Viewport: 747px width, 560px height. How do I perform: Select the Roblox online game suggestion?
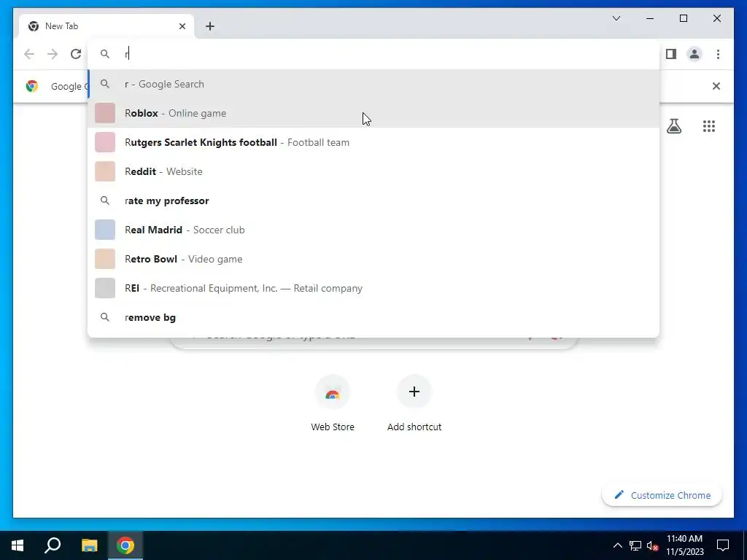(373, 113)
